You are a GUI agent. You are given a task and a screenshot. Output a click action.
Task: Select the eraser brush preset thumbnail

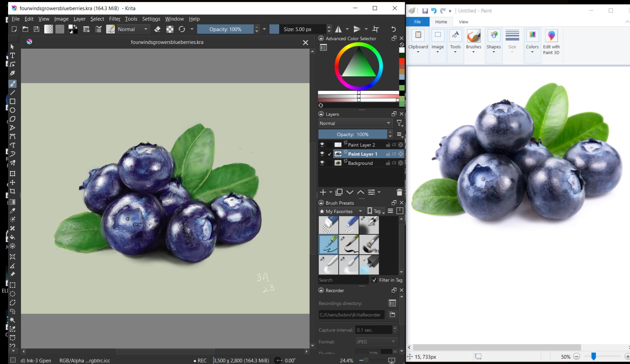tap(328, 225)
